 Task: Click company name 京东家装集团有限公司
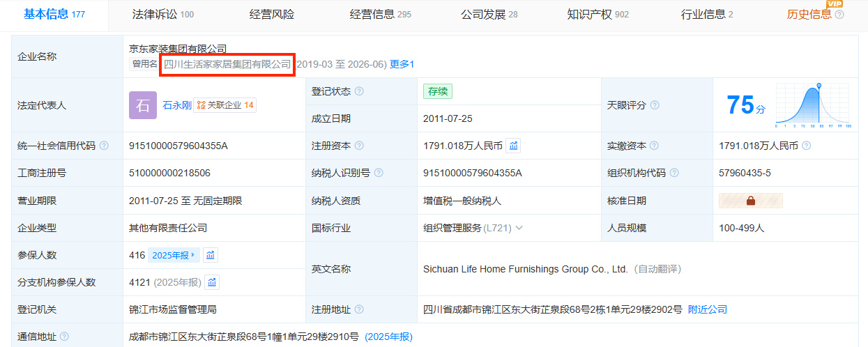click(x=178, y=49)
